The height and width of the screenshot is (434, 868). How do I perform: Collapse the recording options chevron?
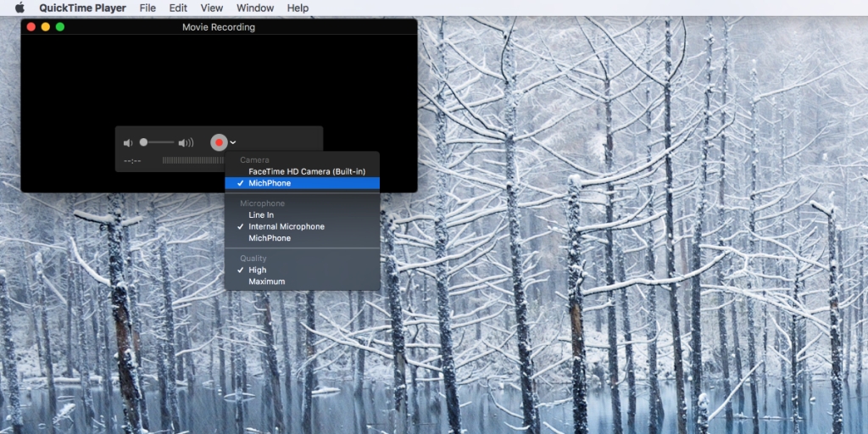233,142
